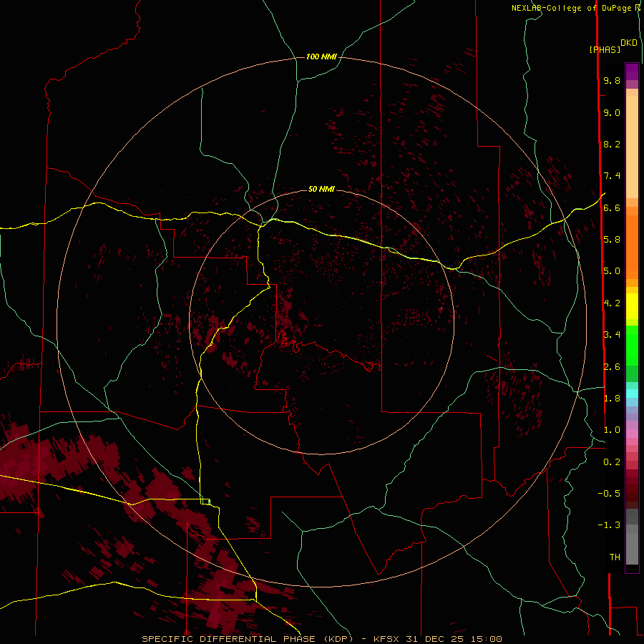Viewport: 644px width, 644px height.
Task: Pick the 1.8 value on color scale
Action: click(612, 399)
